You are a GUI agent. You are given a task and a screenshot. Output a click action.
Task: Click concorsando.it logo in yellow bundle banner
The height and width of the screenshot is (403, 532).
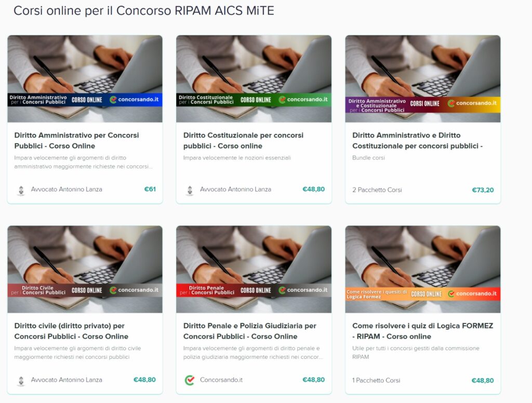click(472, 103)
